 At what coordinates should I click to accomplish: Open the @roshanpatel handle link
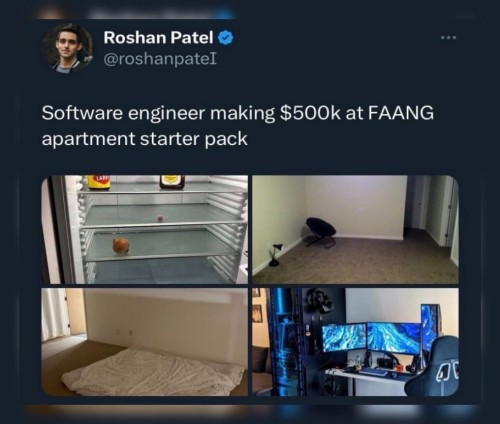pyautogui.click(x=160, y=59)
